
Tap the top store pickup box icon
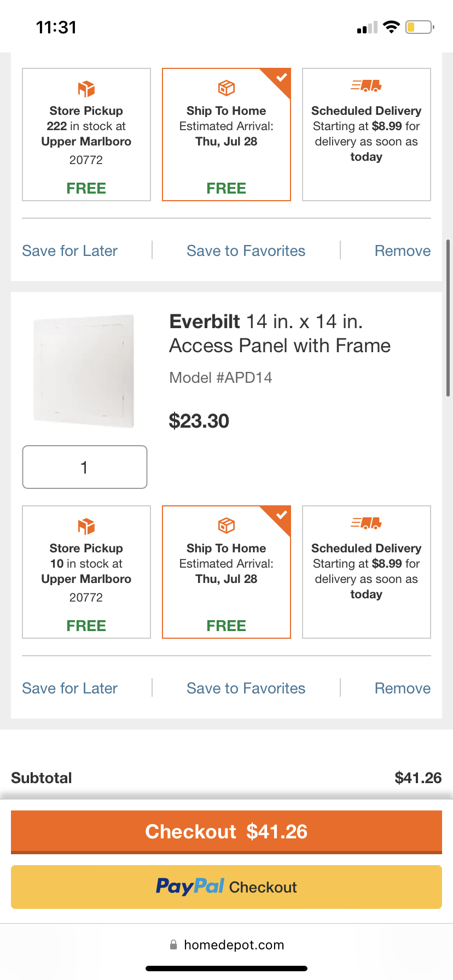[86, 89]
